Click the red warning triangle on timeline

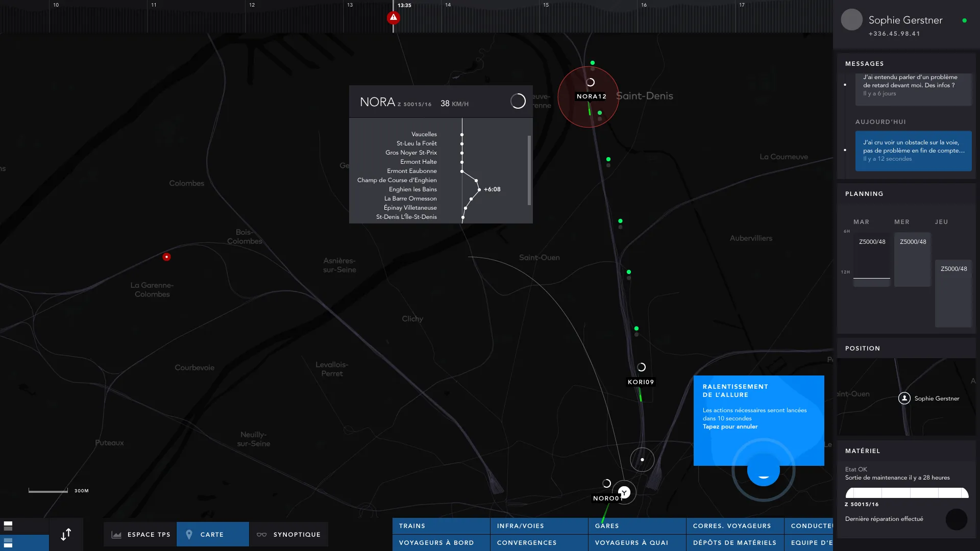[393, 18]
